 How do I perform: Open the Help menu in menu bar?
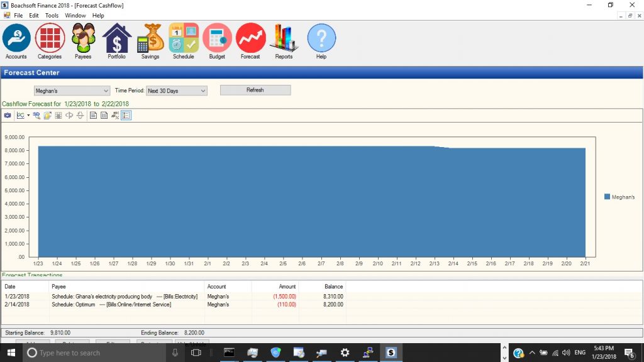98,16
